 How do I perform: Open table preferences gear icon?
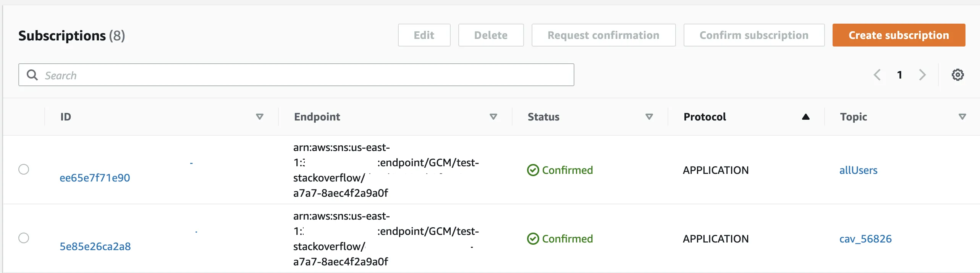(x=957, y=75)
